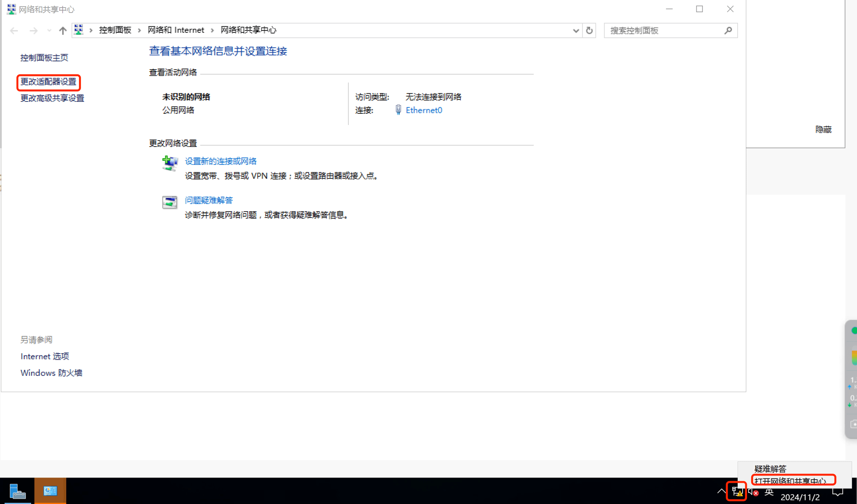Click 更改高级共享设置 in the sidebar
Viewport: 857px width, 504px height.
coord(52,98)
